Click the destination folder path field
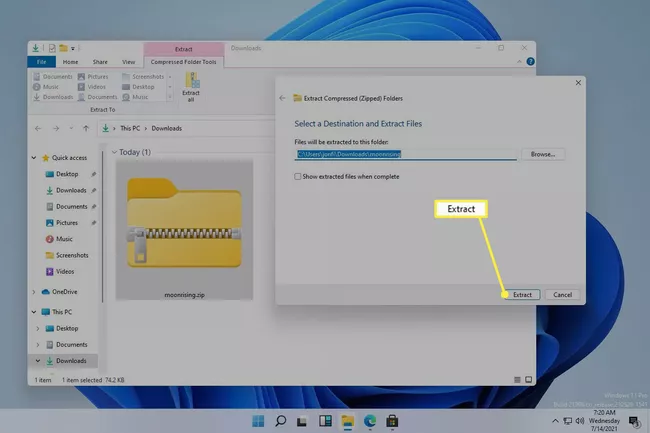Viewport: 650px width, 433px height. tap(404, 155)
